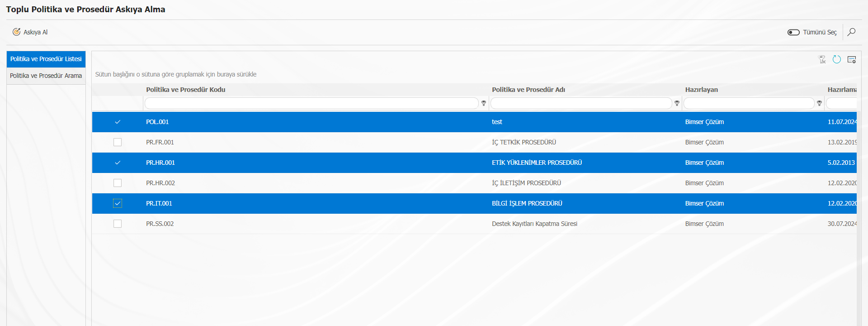Uncheck the POL.001 row checkbox
Image resolution: width=868 pixels, height=326 pixels.
[x=118, y=122]
